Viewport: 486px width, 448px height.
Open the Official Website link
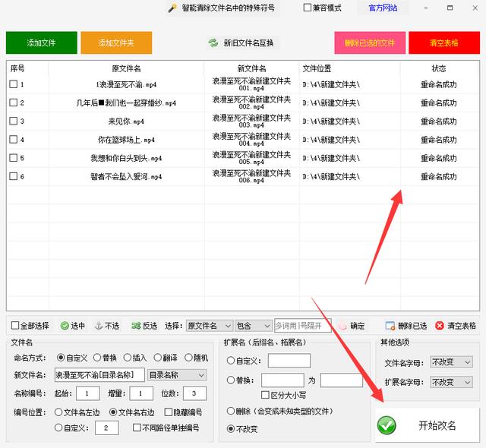(383, 8)
